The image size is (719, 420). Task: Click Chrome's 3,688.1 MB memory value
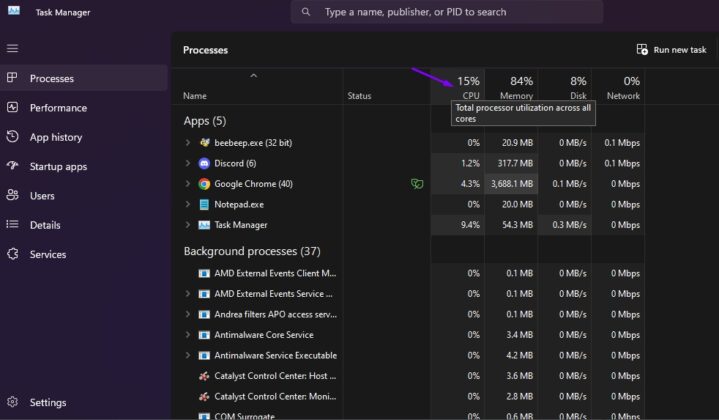512,184
